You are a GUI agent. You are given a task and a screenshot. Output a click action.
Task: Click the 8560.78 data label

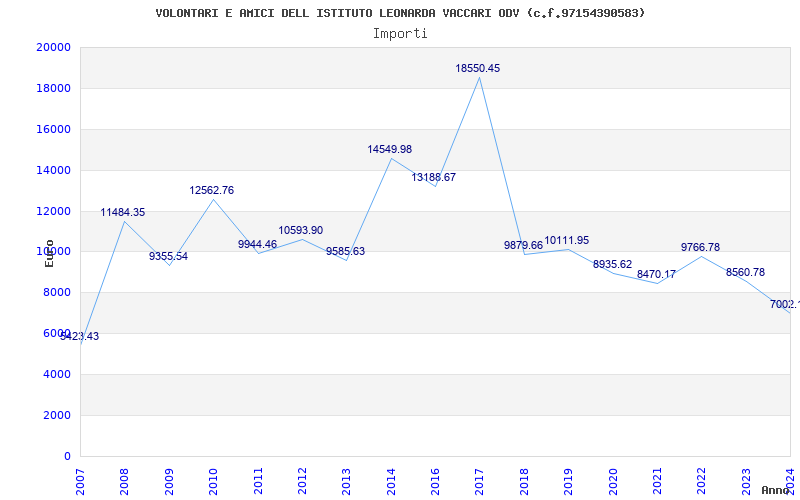pyautogui.click(x=745, y=272)
